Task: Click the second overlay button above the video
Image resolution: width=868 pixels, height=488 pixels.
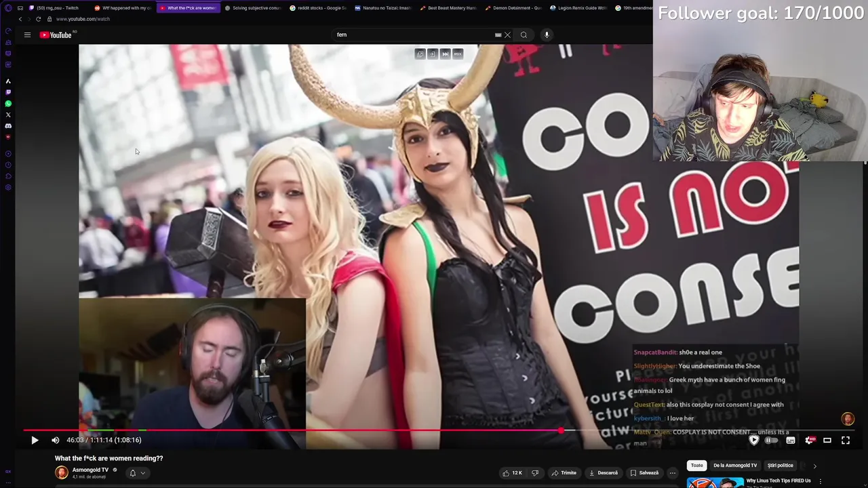Action: 433,54
